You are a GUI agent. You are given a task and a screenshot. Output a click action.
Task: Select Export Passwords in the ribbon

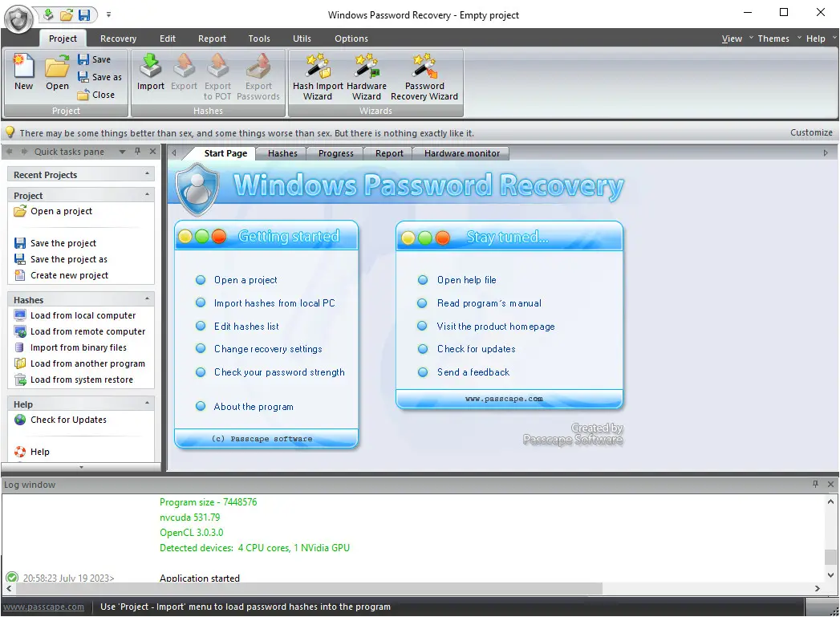pos(258,77)
